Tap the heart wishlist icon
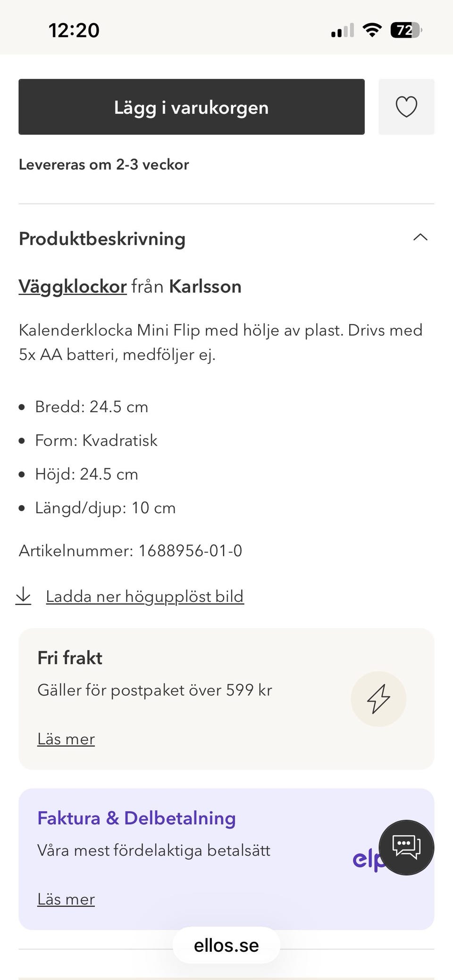This screenshot has height=980, width=453. click(406, 107)
